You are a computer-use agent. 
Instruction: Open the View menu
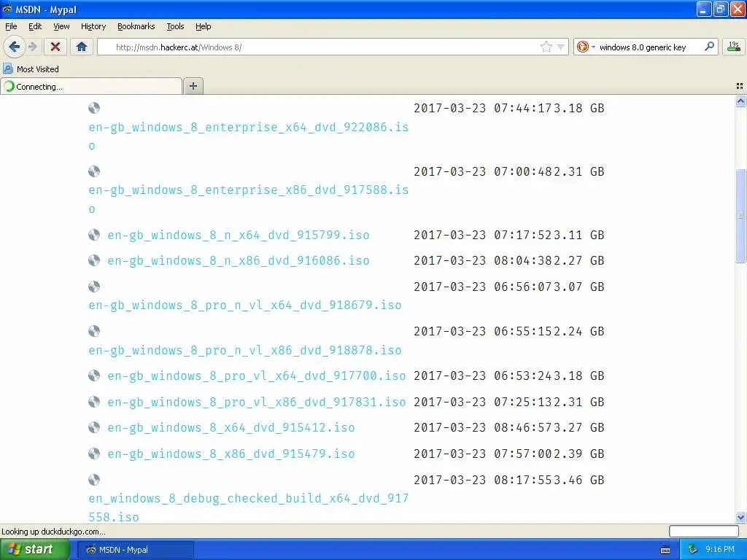[61, 26]
